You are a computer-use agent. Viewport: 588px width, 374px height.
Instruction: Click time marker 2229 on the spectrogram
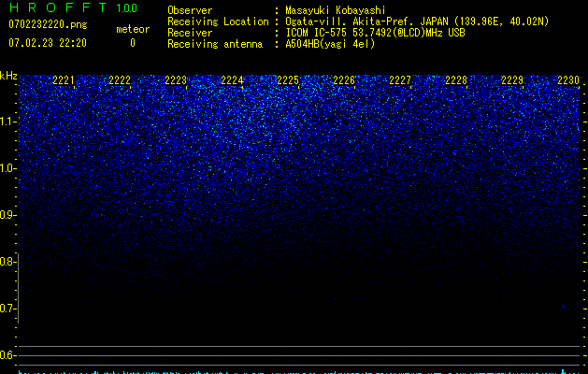tap(512, 79)
